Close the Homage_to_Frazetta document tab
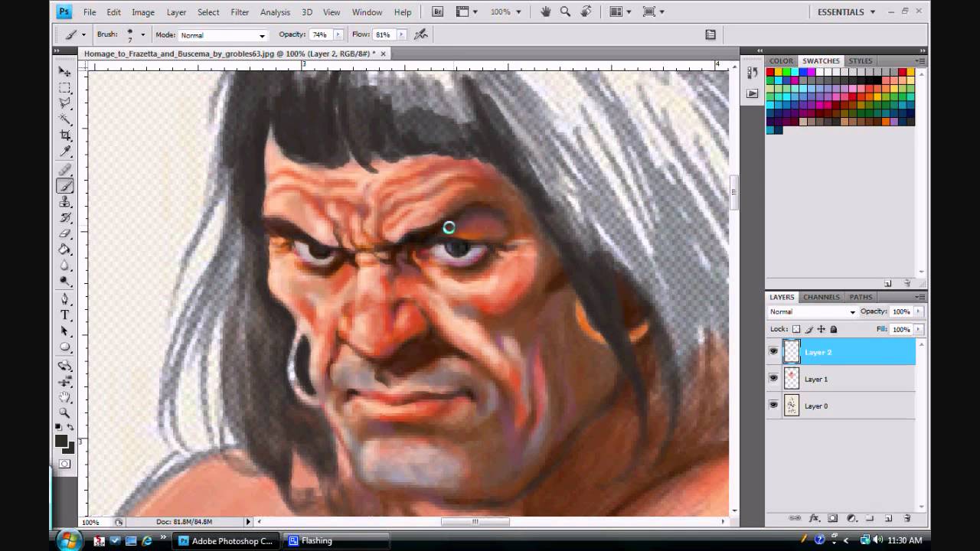The height and width of the screenshot is (551, 980). (x=383, y=54)
